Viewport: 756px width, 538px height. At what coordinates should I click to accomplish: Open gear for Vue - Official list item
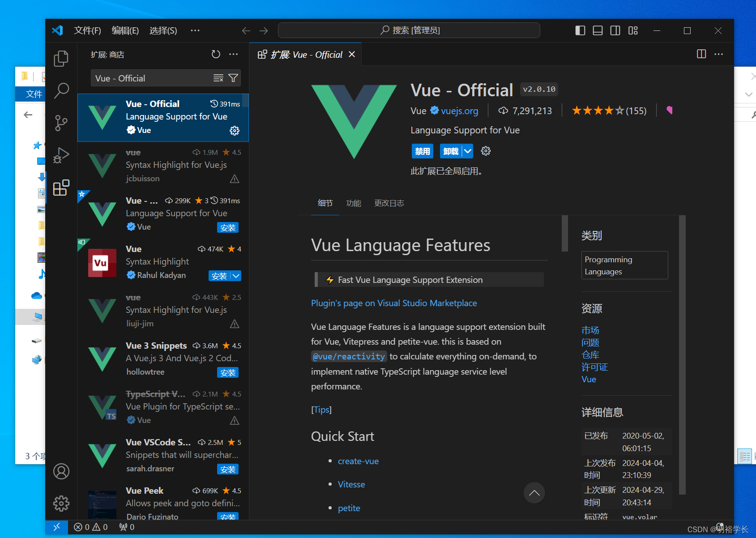click(235, 131)
